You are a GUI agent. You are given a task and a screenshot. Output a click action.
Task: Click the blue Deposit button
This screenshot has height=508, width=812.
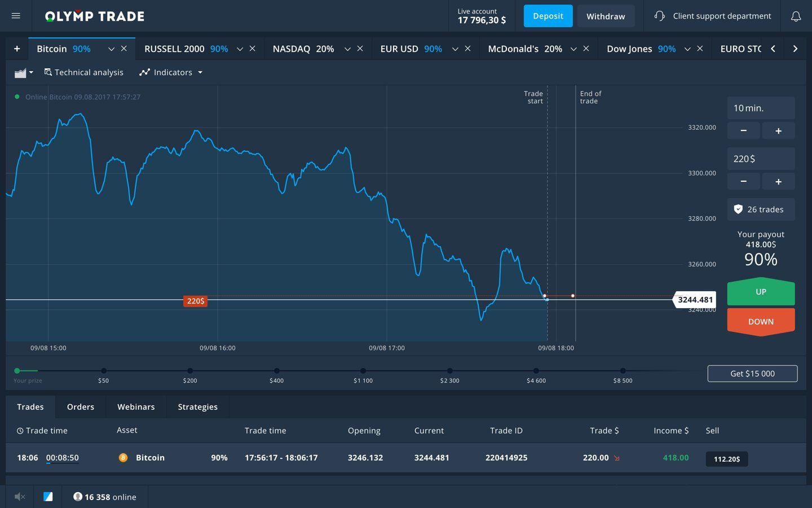point(548,16)
